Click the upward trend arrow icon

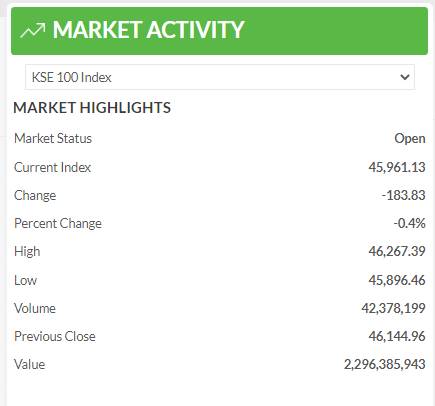(33, 30)
